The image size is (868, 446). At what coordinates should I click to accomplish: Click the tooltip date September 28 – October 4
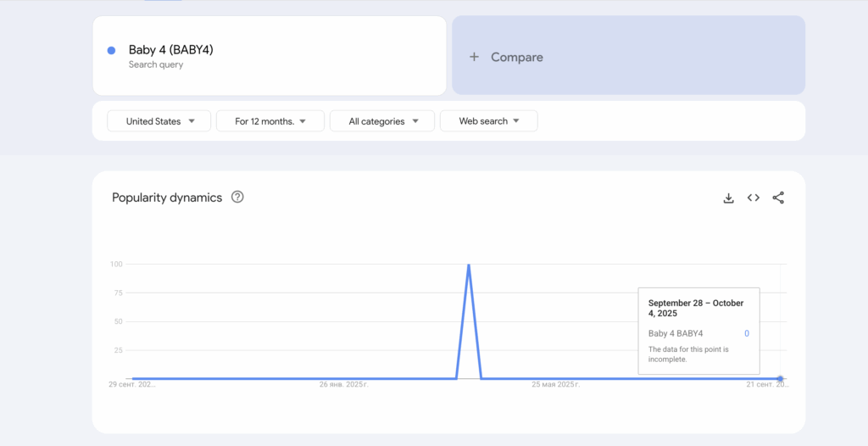(x=696, y=308)
